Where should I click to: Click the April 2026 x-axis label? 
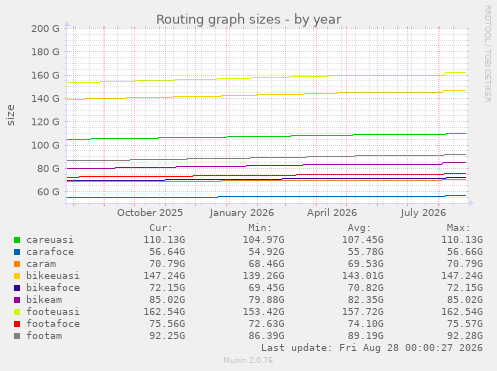click(x=332, y=213)
